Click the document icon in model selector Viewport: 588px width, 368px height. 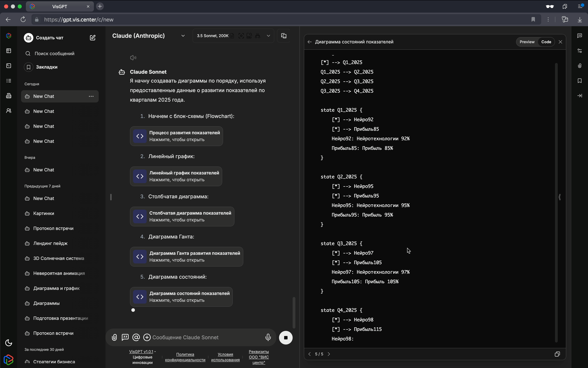tap(232, 36)
